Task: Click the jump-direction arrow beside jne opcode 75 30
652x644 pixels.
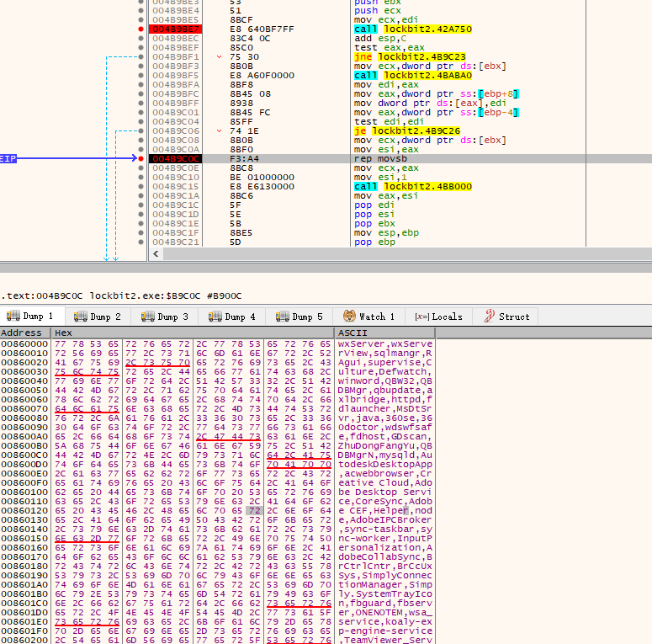Action: [220, 57]
